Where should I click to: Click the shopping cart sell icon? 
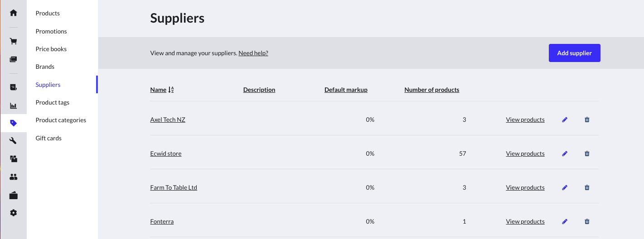(14, 41)
